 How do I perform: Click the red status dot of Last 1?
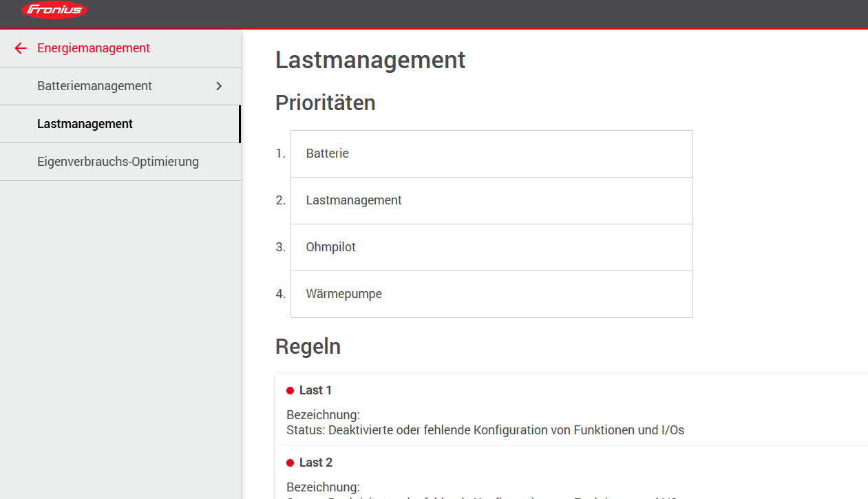[x=290, y=391]
